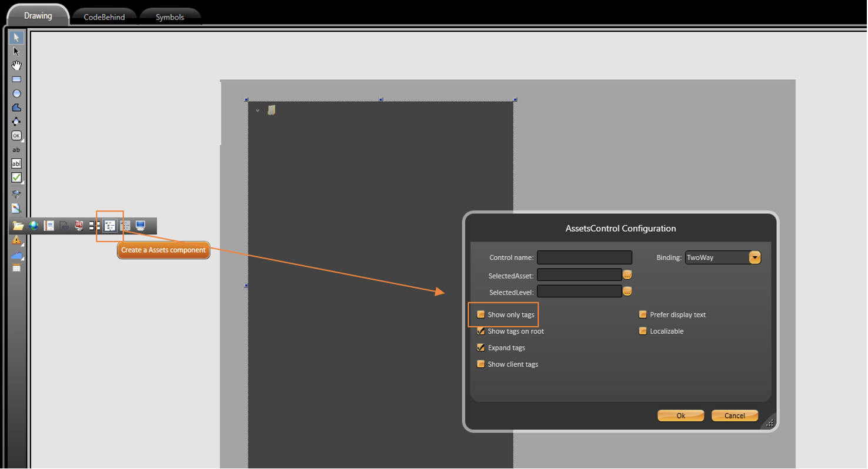Image resolution: width=868 pixels, height=469 pixels.
Task: Select the warning triangle alarm tool
Action: (16, 240)
